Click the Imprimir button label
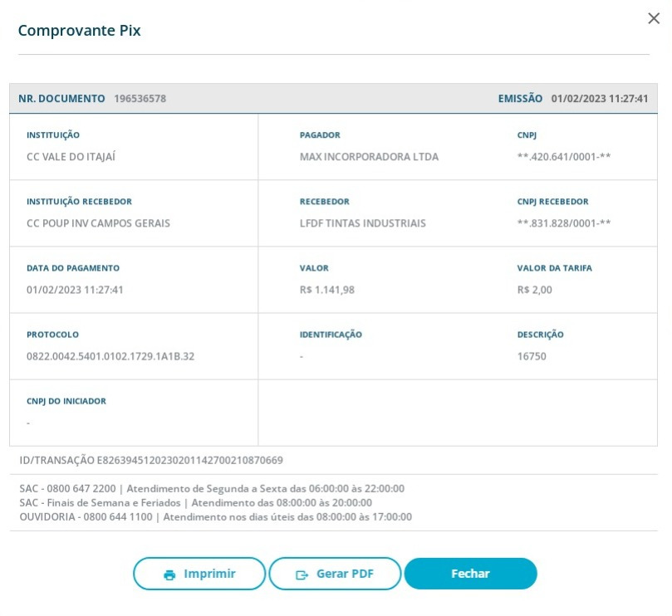 [x=209, y=574]
